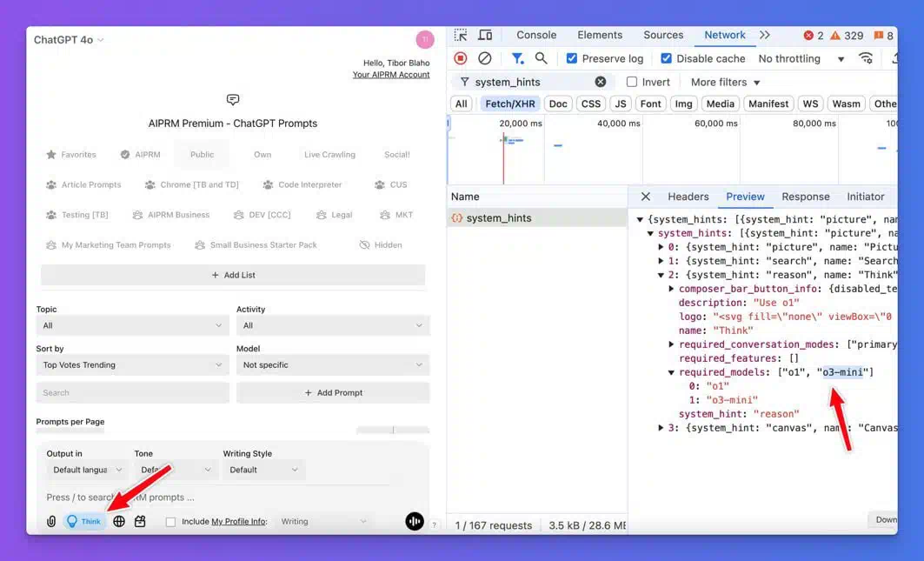Image resolution: width=924 pixels, height=561 pixels.
Task: Select the Fetch/XHR filter chip
Action: tap(510, 104)
